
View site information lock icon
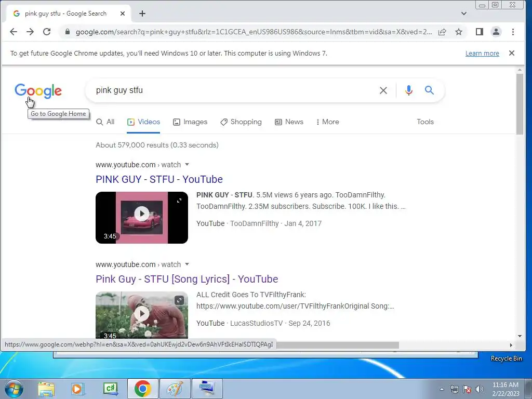tap(68, 32)
